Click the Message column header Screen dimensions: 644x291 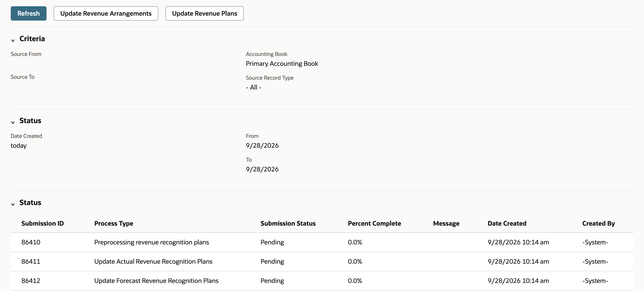point(446,223)
